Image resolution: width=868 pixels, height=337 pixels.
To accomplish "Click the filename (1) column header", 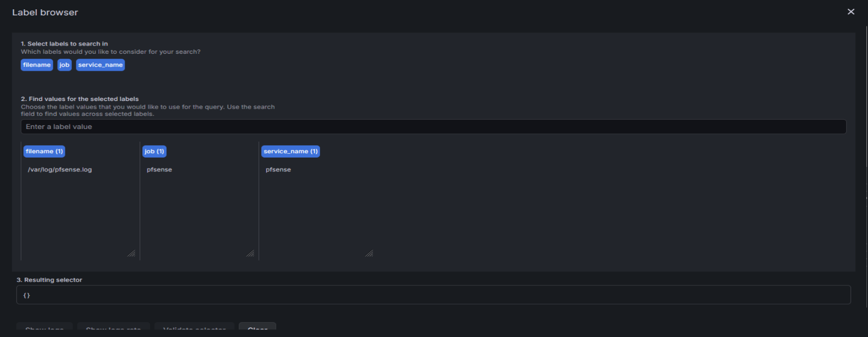I will point(44,151).
